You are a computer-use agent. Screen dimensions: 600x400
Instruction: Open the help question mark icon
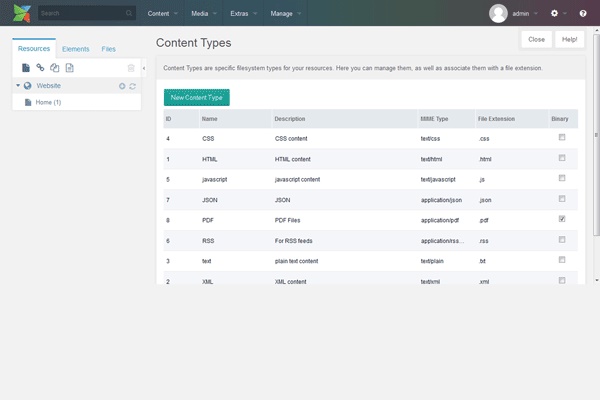point(583,13)
